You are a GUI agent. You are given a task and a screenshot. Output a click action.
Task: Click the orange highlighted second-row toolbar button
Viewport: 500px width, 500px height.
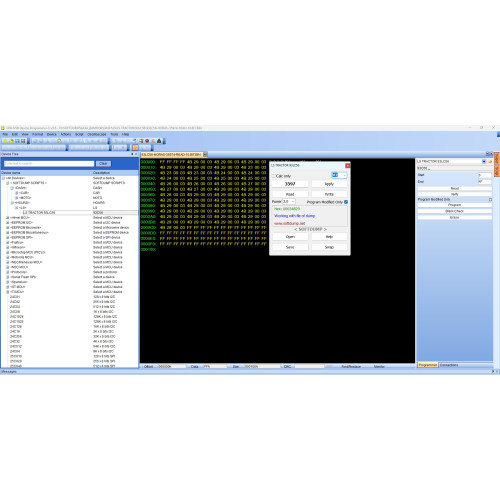pos(135,147)
